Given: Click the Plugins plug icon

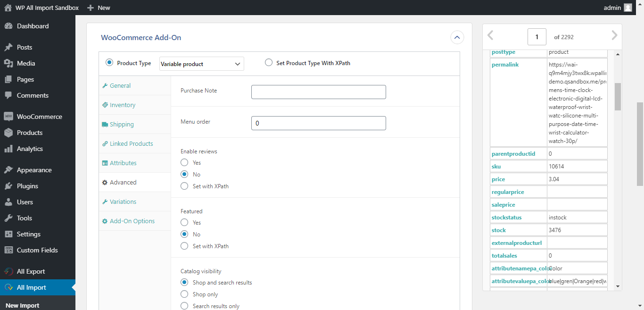Looking at the screenshot, I should pos(8,186).
